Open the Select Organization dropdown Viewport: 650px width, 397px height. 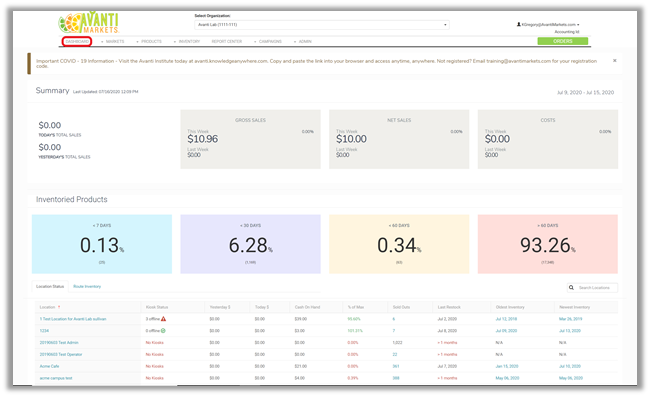(x=322, y=25)
